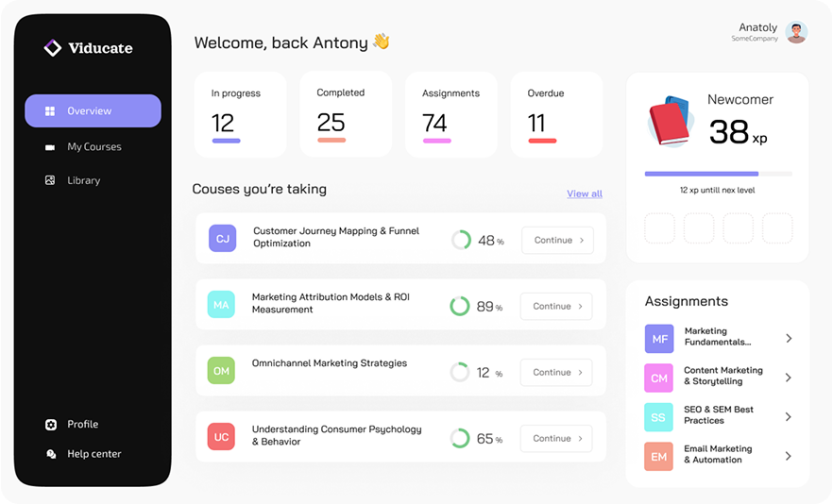Image resolution: width=833 pixels, height=504 pixels.
Task: Click the Profile icon in sidebar
Action: [x=51, y=425]
